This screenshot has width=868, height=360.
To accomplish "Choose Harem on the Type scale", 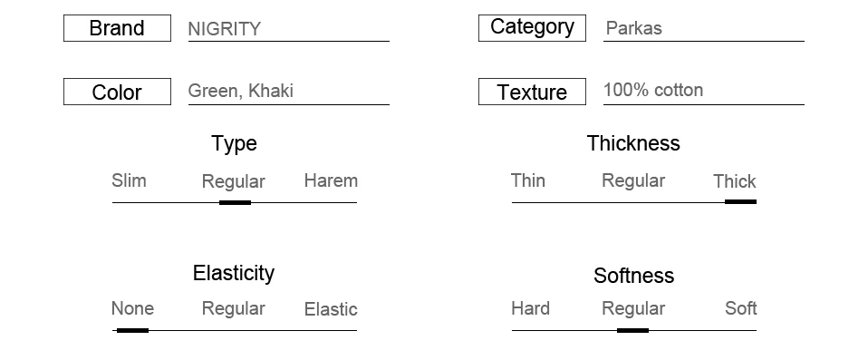I will (331, 180).
